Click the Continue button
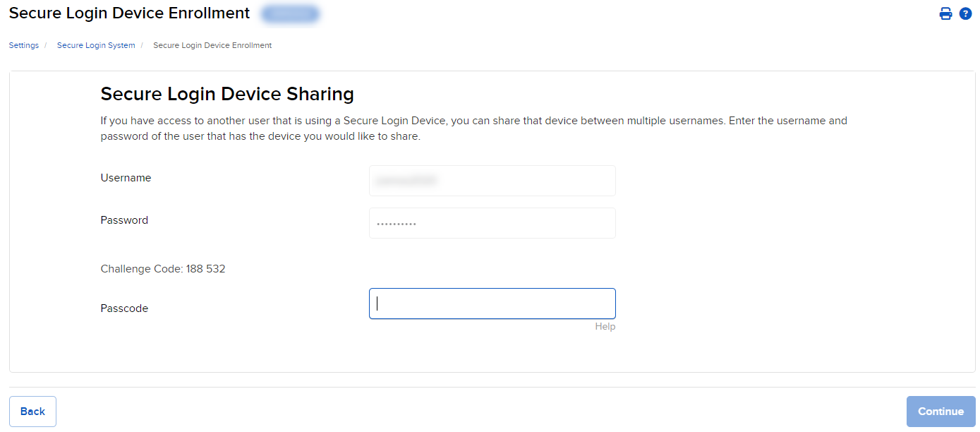980x432 pixels. point(940,411)
